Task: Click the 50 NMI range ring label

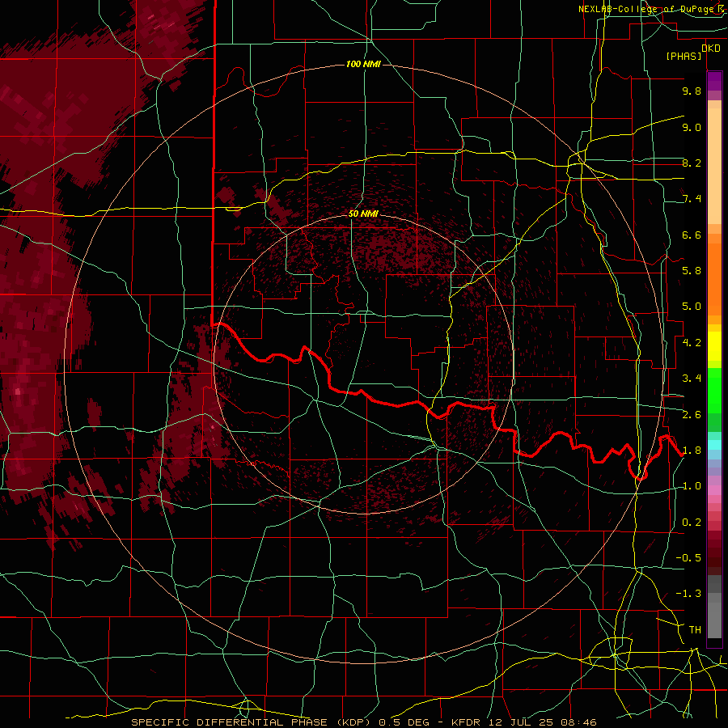Action: click(363, 214)
